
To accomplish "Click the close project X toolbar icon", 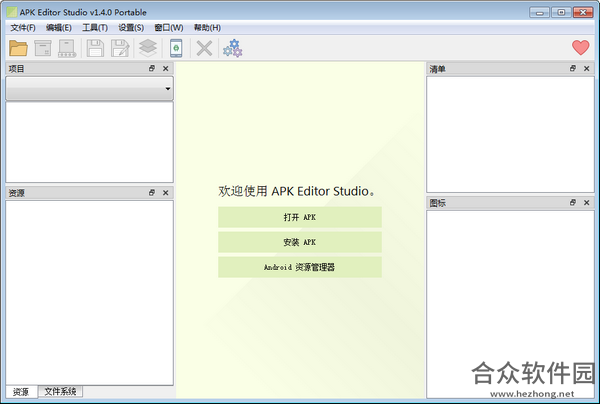I will [204, 49].
